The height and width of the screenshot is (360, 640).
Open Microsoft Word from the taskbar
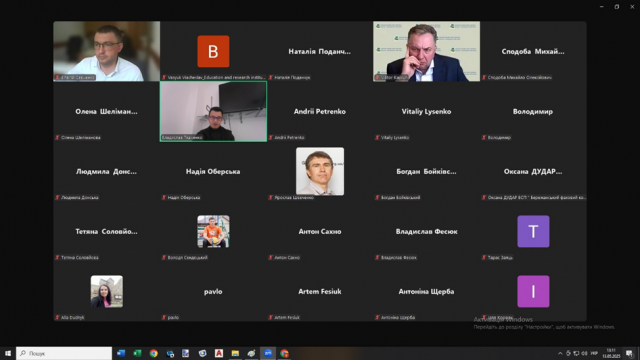[x=121, y=353]
